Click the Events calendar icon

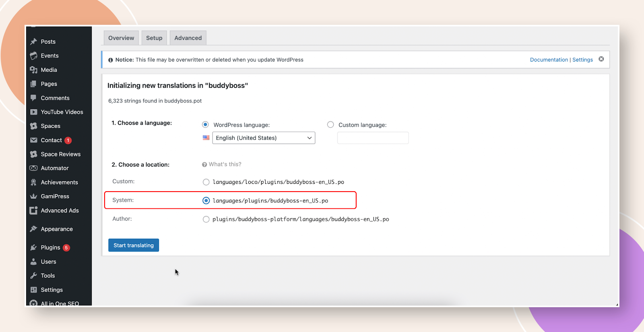pos(34,56)
